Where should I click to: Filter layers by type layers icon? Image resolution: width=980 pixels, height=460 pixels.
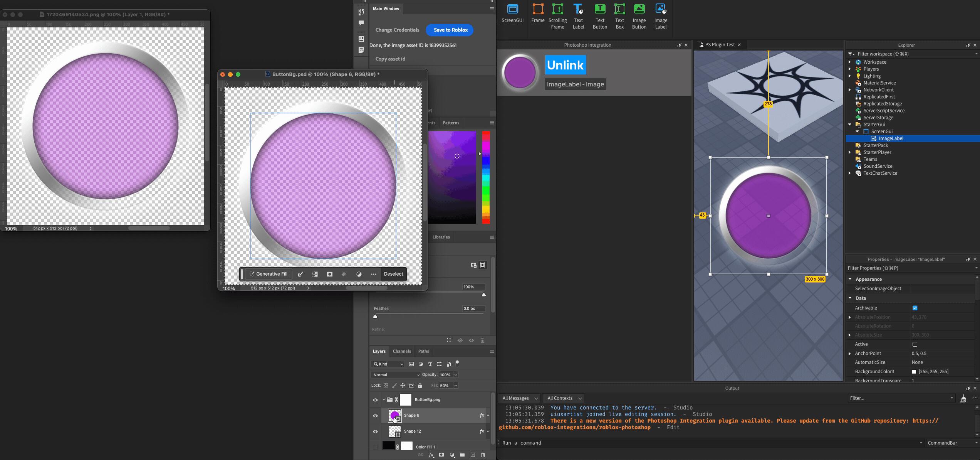click(430, 364)
